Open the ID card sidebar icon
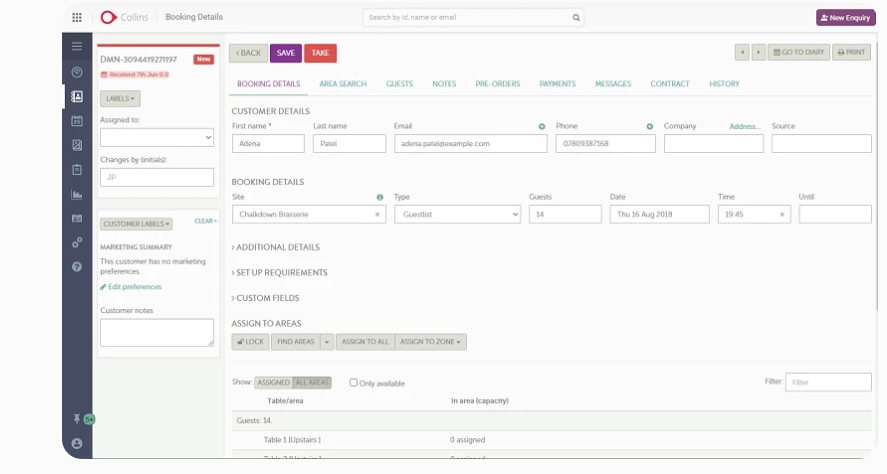The height and width of the screenshot is (474, 887). coord(77,218)
